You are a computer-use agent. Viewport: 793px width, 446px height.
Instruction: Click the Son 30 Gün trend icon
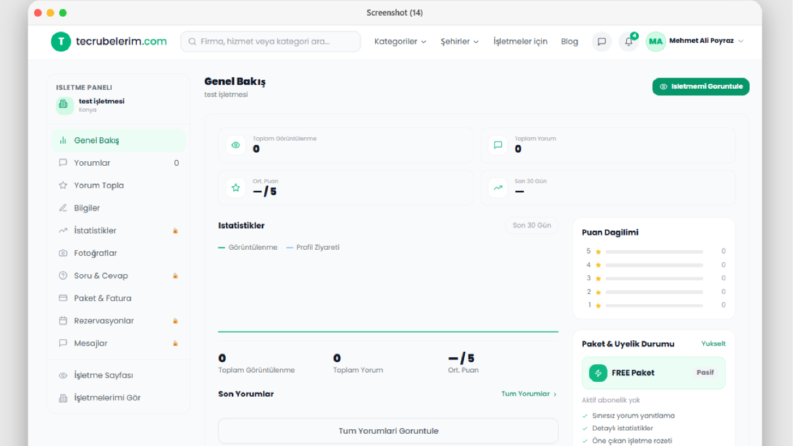(x=498, y=188)
